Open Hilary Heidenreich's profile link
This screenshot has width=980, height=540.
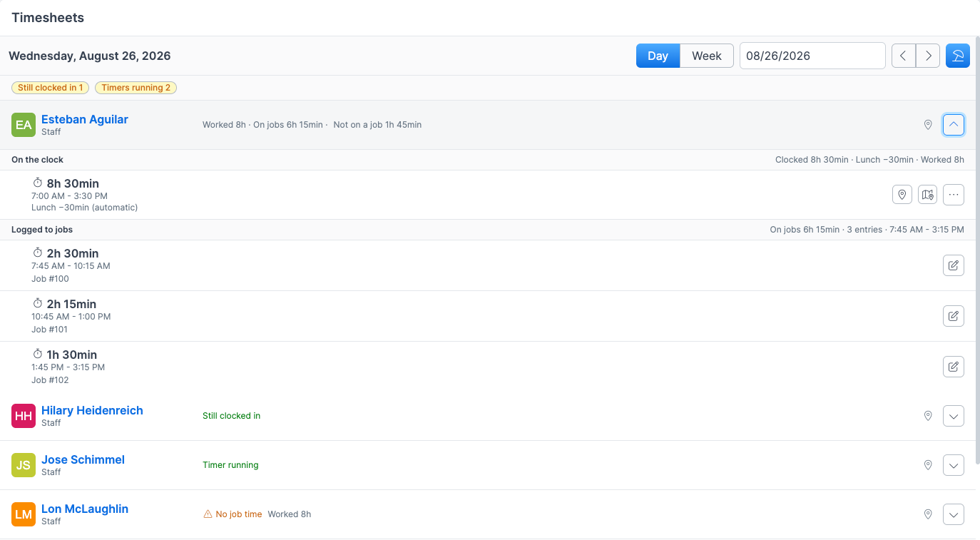[x=92, y=410]
